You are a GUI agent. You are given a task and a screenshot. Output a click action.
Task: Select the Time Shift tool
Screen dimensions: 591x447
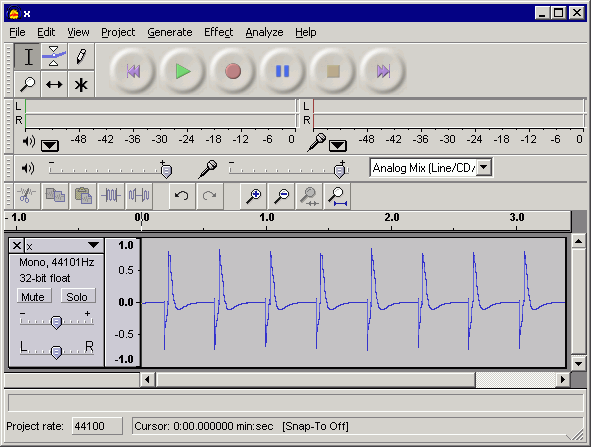point(54,84)
